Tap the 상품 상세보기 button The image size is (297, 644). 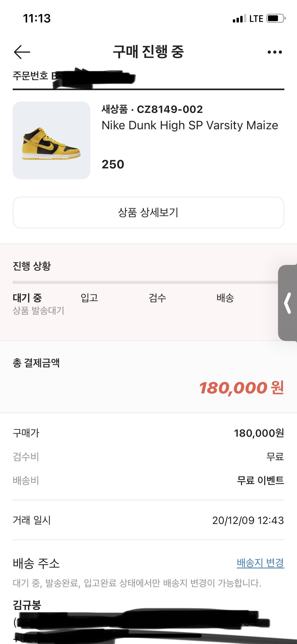coord(148,213)
